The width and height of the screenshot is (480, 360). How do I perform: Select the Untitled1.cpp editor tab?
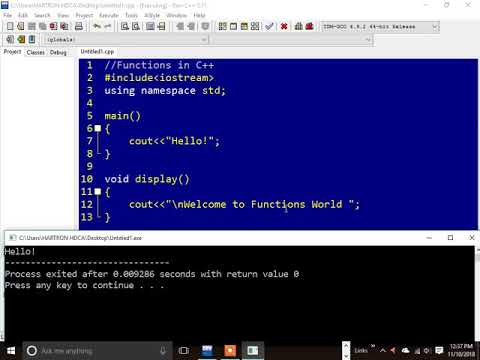(97, 52)
